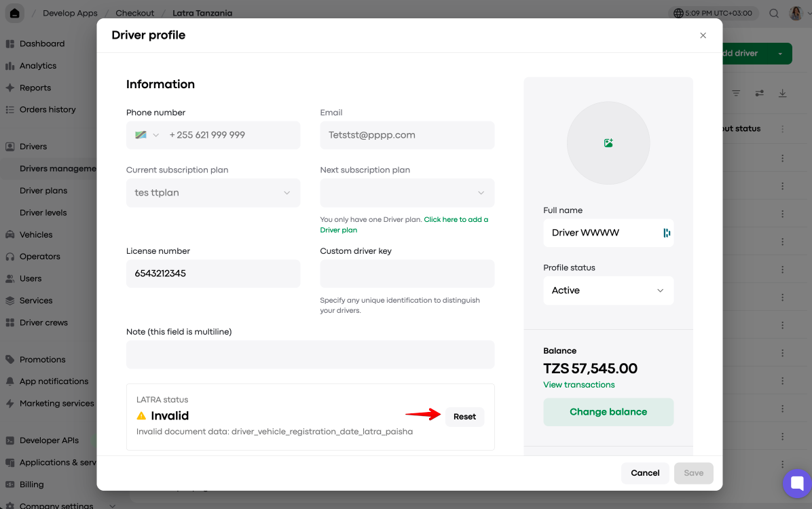Close the Driver profile dialog

[x=703, y=35]
